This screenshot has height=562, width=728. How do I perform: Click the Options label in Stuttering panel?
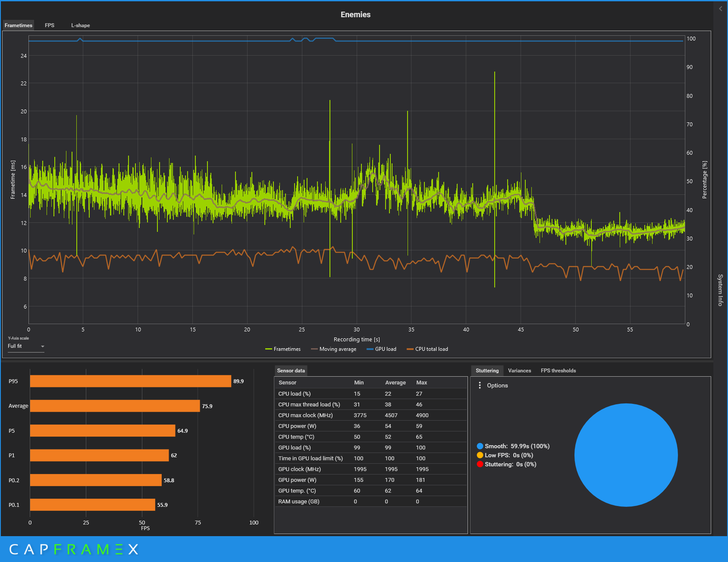[497, 385]
